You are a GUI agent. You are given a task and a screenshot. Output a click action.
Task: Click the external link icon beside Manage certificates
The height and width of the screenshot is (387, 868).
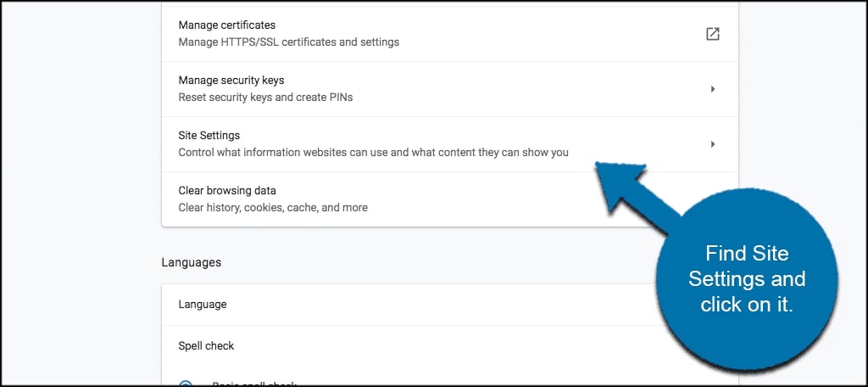[x=713, y=34]
